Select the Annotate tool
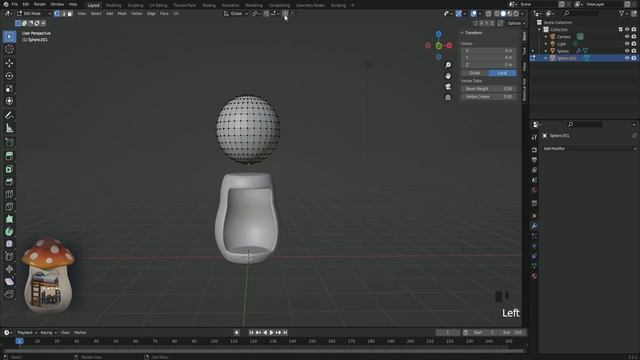The height and width of the screenshot is (360, 640). (x=9, y=116)
